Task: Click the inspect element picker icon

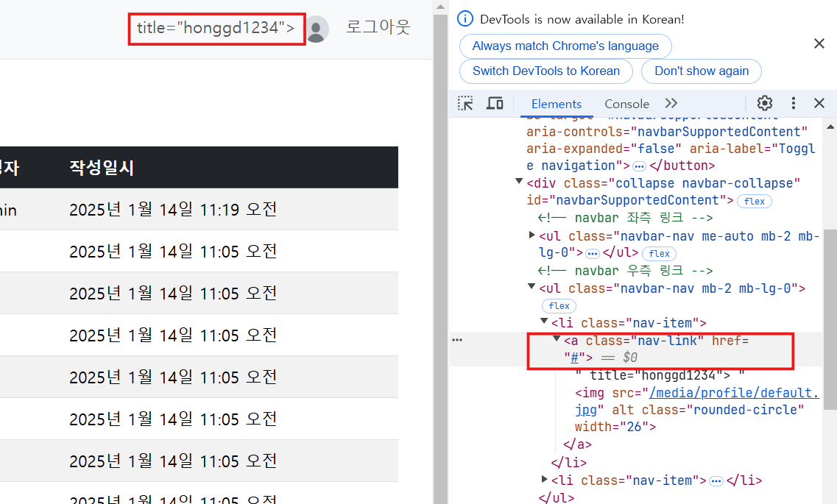Action: click(465, 104)
